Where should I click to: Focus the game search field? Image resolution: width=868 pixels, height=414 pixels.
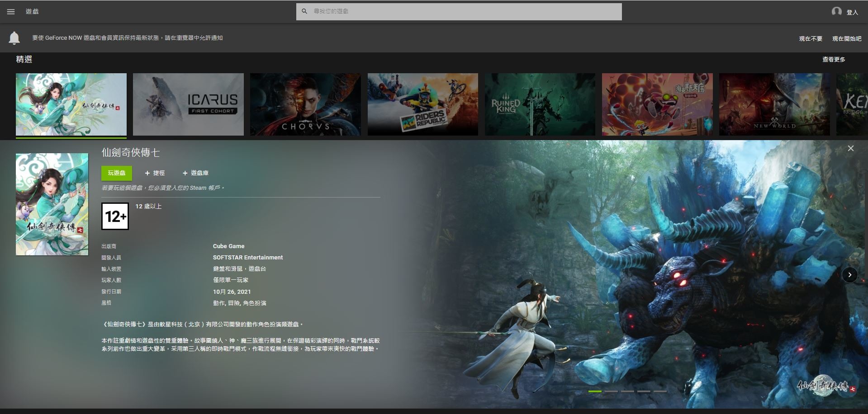(x=459, y=11)
